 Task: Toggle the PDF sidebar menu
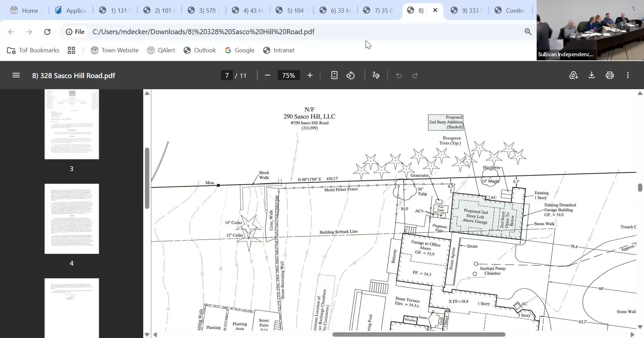click(x=16, y=75)
